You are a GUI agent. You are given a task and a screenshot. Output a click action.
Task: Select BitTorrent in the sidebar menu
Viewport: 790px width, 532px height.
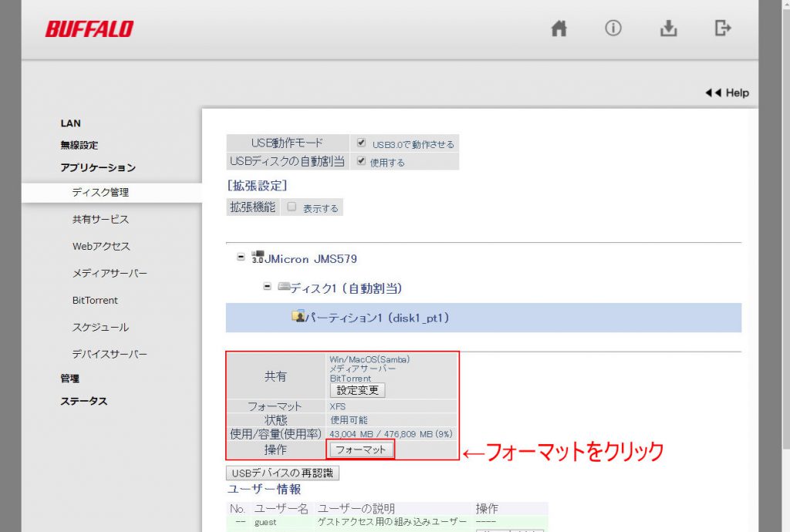pyautogui.click(x=95, y=300)
